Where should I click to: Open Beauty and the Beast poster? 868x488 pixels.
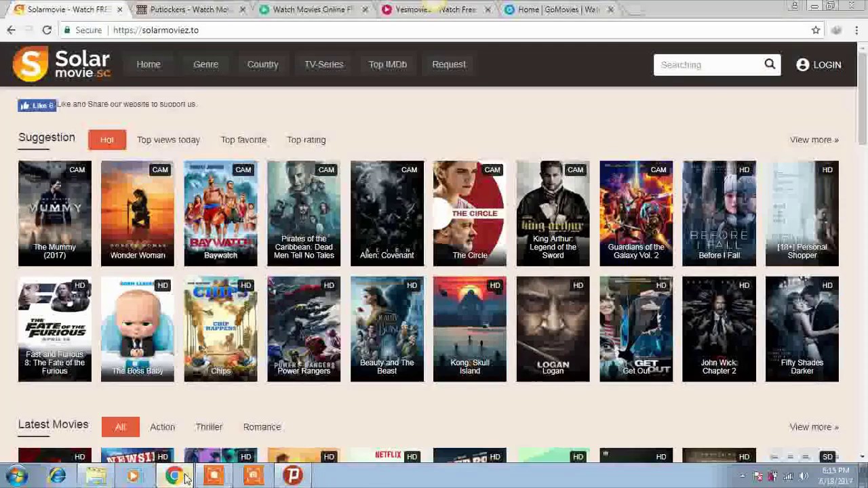(387, 329)
